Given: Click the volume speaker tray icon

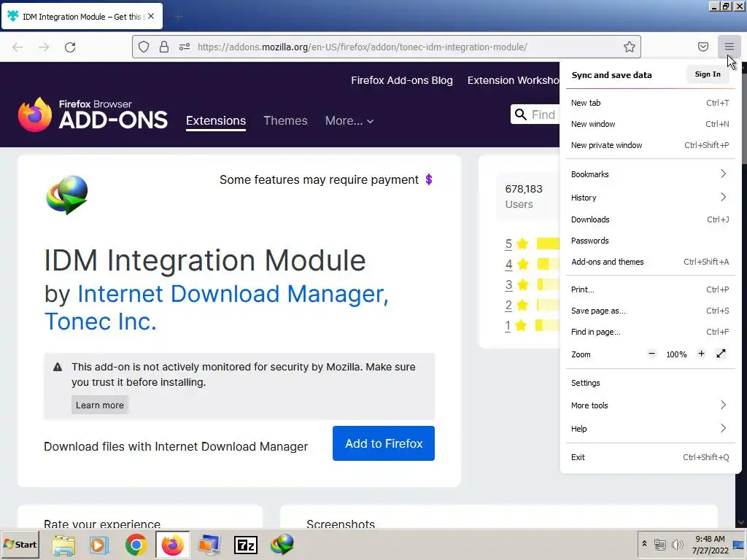Looking at the screenshot, I should (677, 544).
